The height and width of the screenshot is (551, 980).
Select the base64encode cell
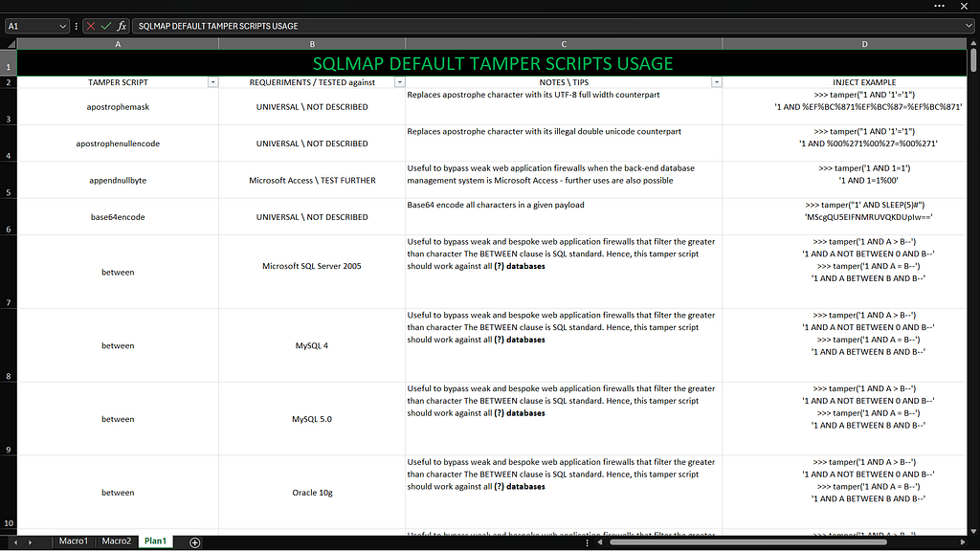coord(118,217)
